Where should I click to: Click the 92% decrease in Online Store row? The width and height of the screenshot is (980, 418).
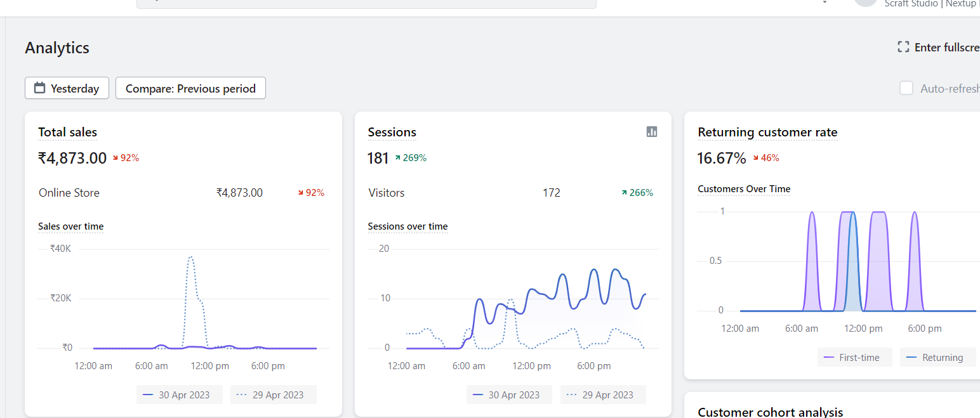pyautogui.click(x=311, y=193)
